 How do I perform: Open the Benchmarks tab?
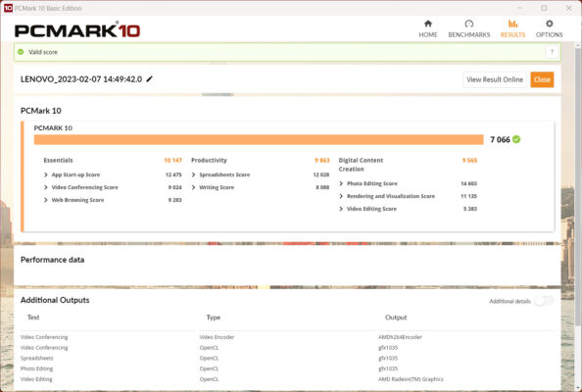pos(468,29)
